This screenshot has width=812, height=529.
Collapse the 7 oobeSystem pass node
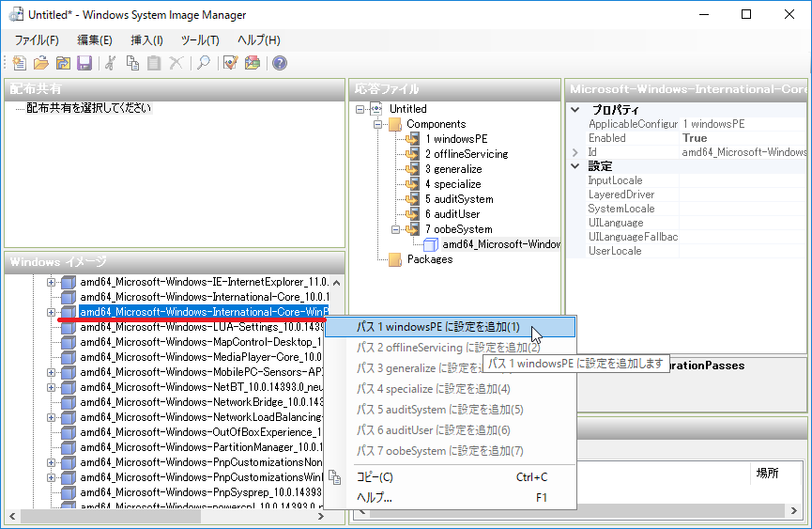pos(395,229)
